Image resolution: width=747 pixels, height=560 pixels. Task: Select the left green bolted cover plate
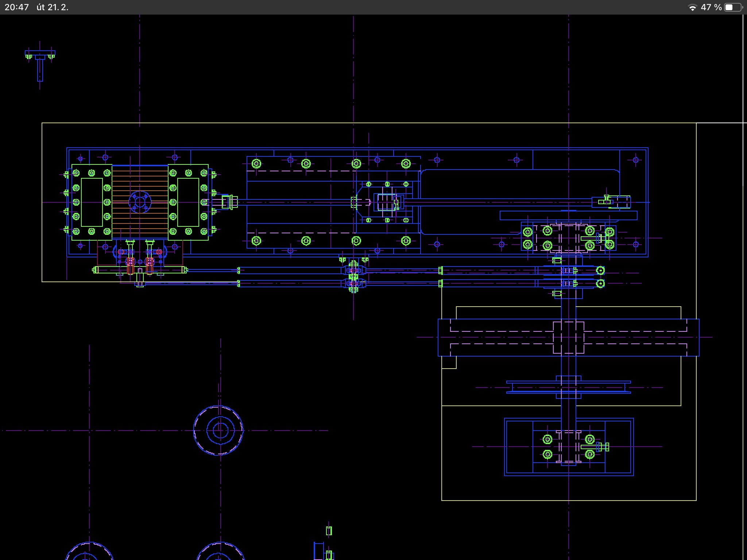tap(92, 202)
